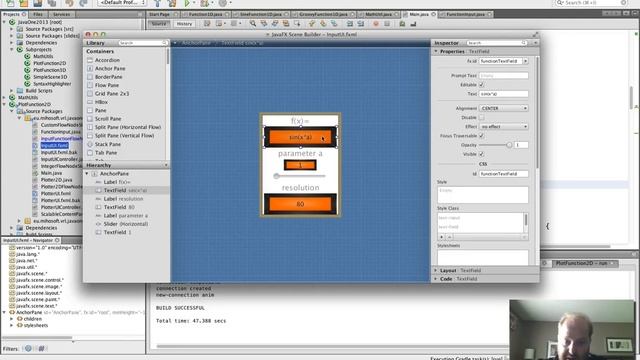Open the fx:id dropdown arrow
The height and width of the screenshot is (360, 640).
tap(525, 61)
